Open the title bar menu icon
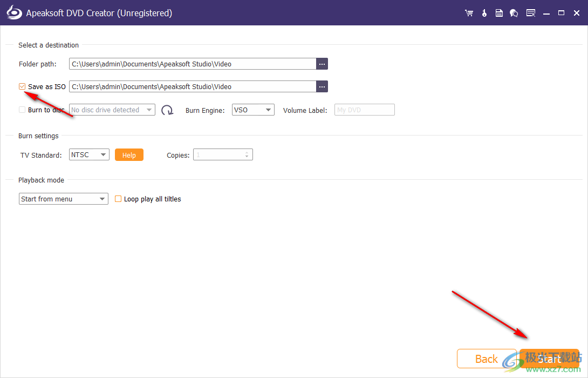 [531, 13]
